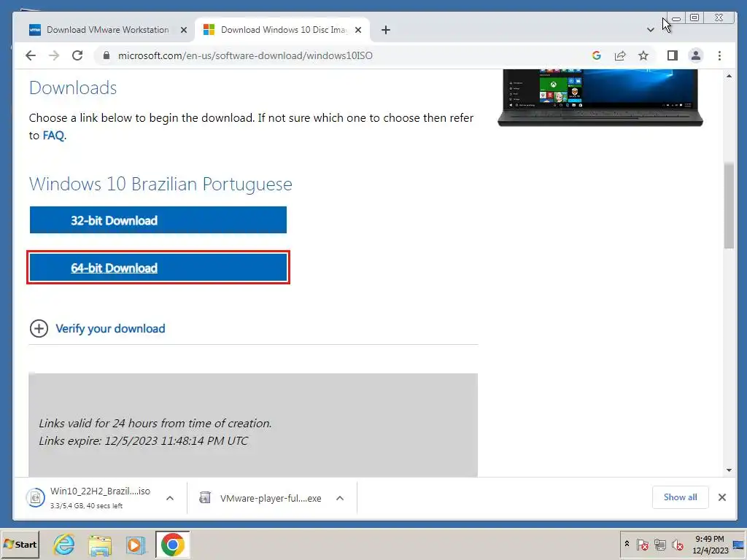Click the 3.3/5.4 GB, 40 secs left status
Viewport: 747px width, 560px height.
(86, 506)
